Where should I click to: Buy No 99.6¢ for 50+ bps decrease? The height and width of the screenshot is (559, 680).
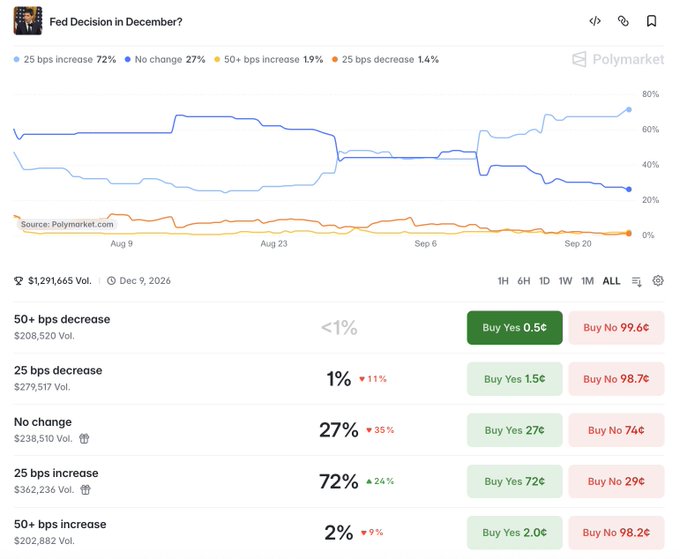(x=616, y=328)
